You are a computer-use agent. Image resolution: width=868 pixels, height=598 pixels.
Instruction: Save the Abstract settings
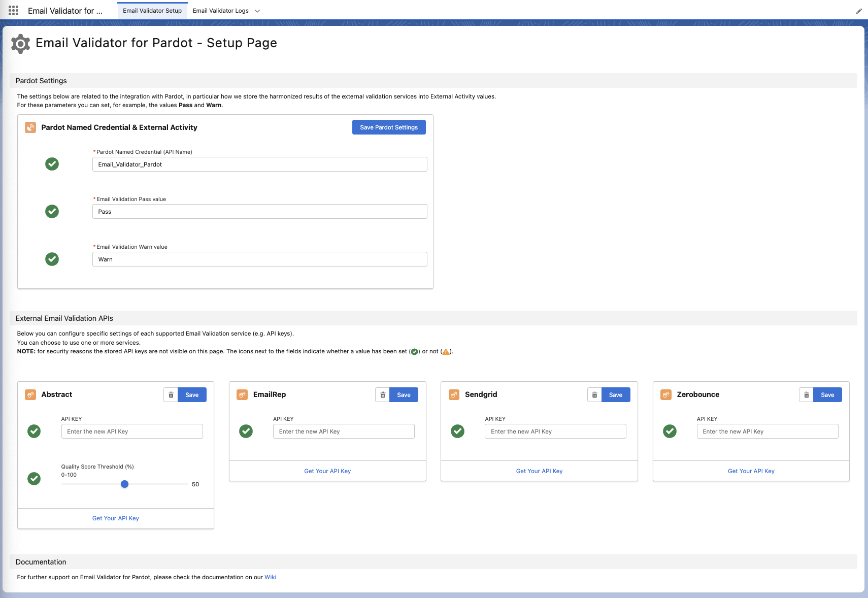tap(192, 395)
